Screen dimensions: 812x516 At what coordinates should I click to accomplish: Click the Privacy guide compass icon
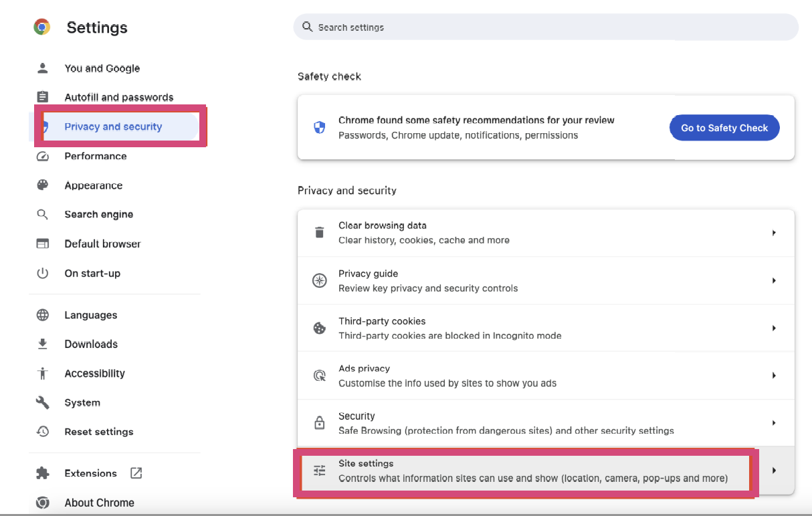(x=320, y=280)
